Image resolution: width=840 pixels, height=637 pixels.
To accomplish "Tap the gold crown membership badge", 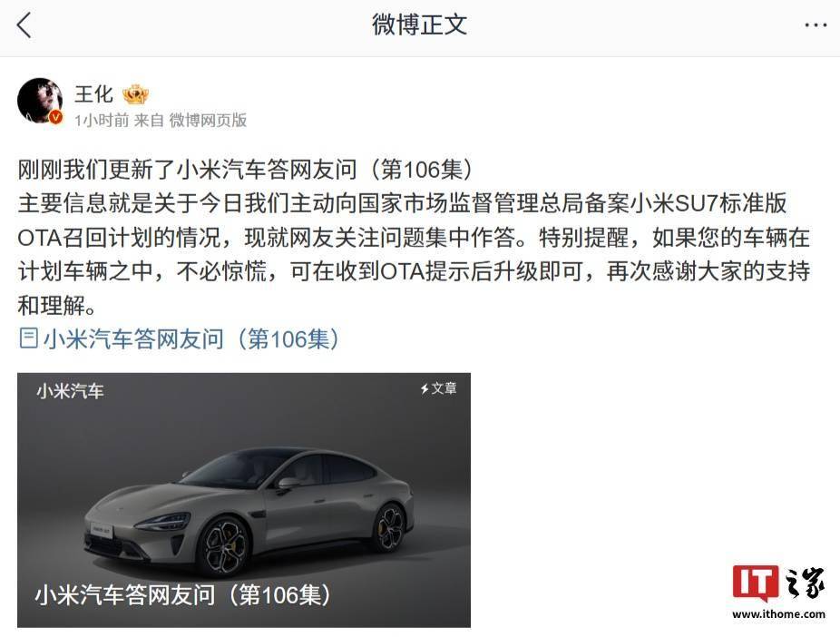I will [135, 95].
